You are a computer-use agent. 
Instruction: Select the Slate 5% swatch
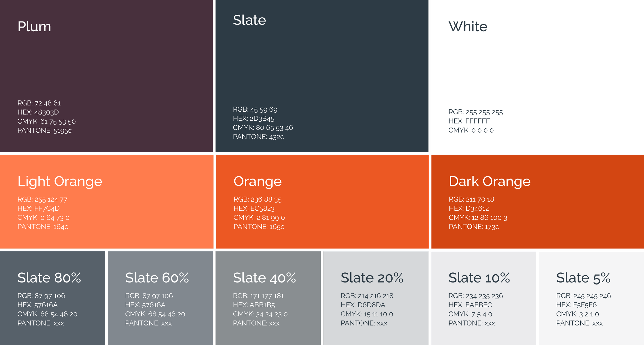pos(591,298)
